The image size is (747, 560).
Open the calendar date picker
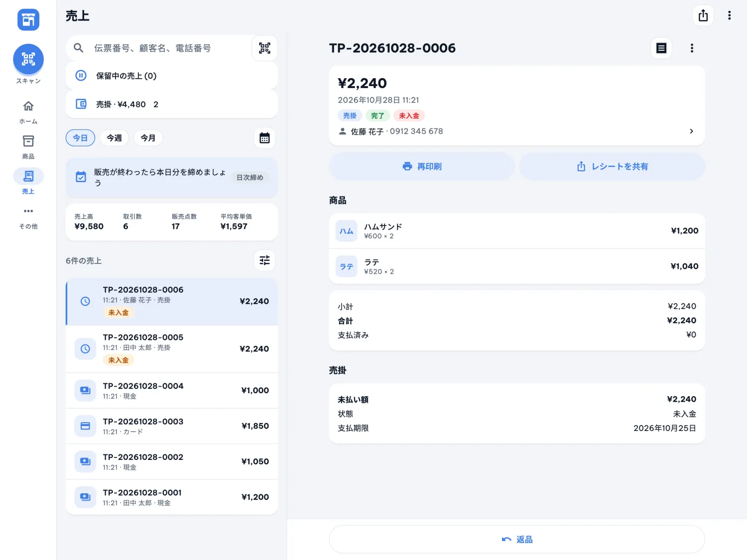pos(264,138)
